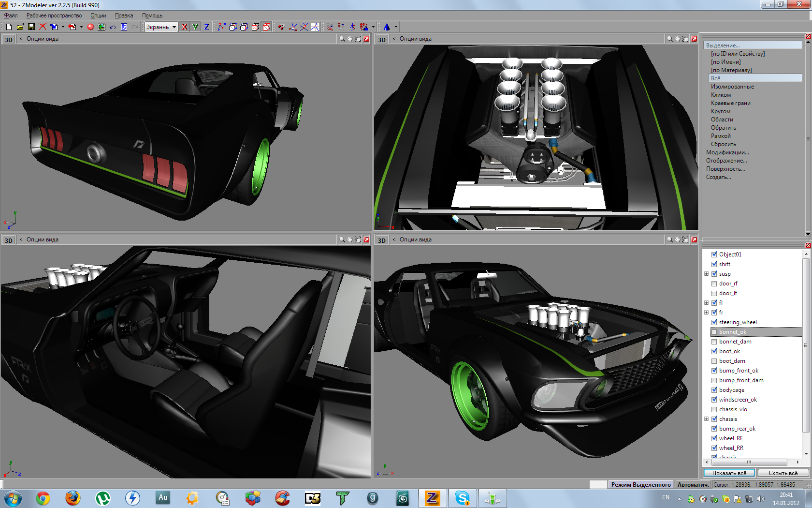Expand the susp tree node
This screenshot has height=508, width=812.
tap(706, 274)
